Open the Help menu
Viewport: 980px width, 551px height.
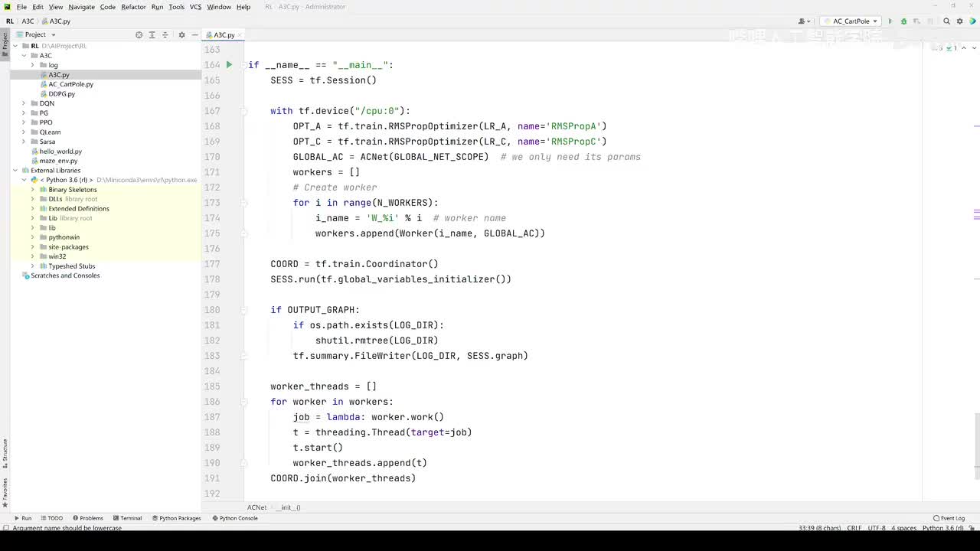(243, 7)
